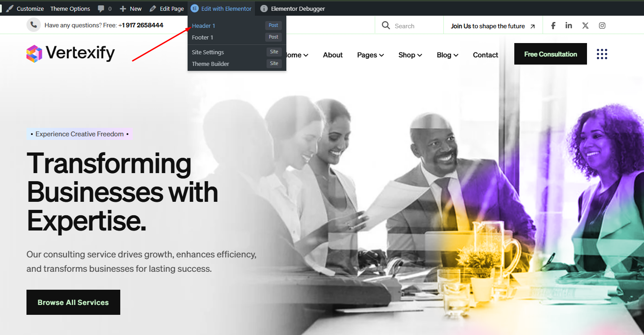
Task: Click the Experience Creative Freedom tag
Action: [79, 134]
